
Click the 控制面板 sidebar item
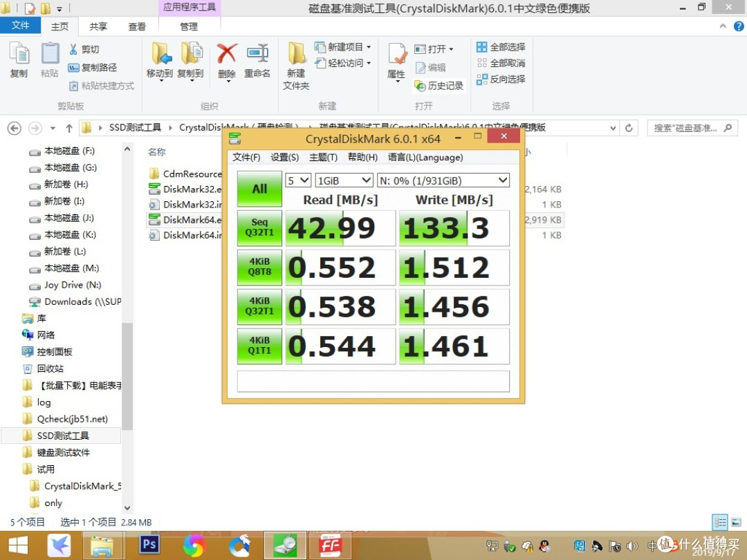[x=47, y=352]
